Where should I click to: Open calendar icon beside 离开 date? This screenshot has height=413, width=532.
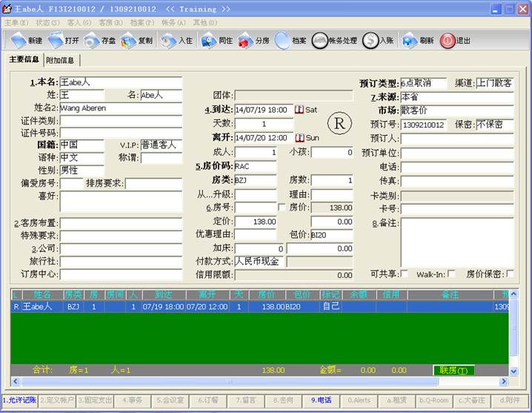click(299, 138)
